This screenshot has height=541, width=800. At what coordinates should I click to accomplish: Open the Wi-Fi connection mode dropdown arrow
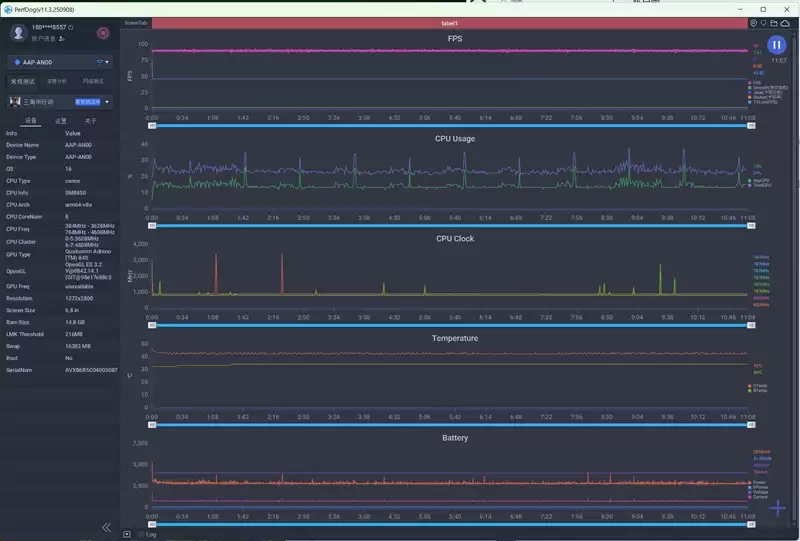click(x=107, y=62)
